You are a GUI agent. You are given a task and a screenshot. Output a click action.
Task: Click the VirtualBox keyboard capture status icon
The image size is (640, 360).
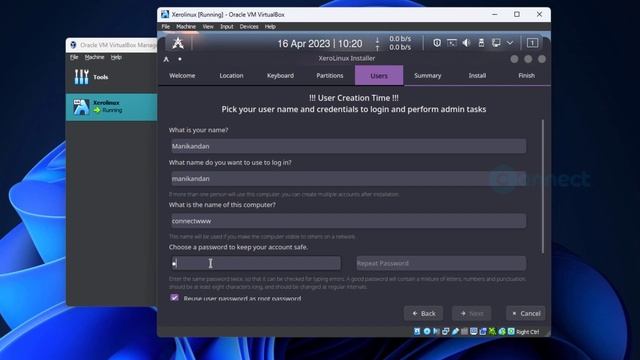[x=511, y=331]
